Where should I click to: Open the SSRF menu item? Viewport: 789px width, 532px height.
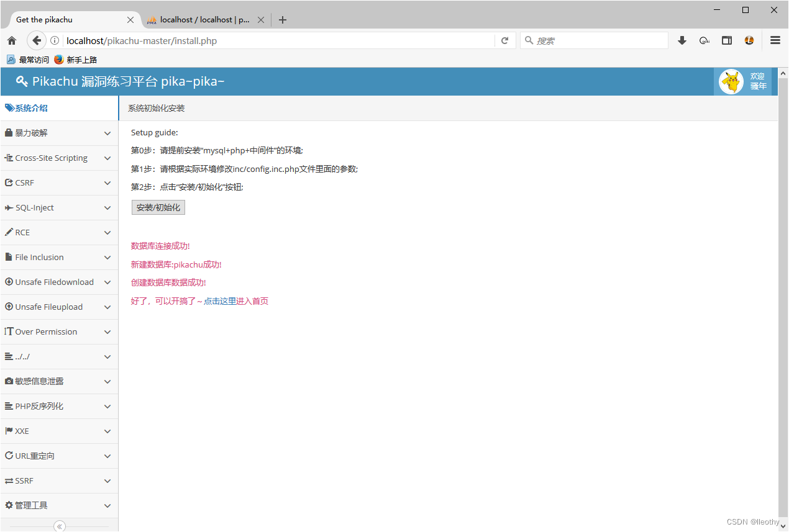(59, 480)
